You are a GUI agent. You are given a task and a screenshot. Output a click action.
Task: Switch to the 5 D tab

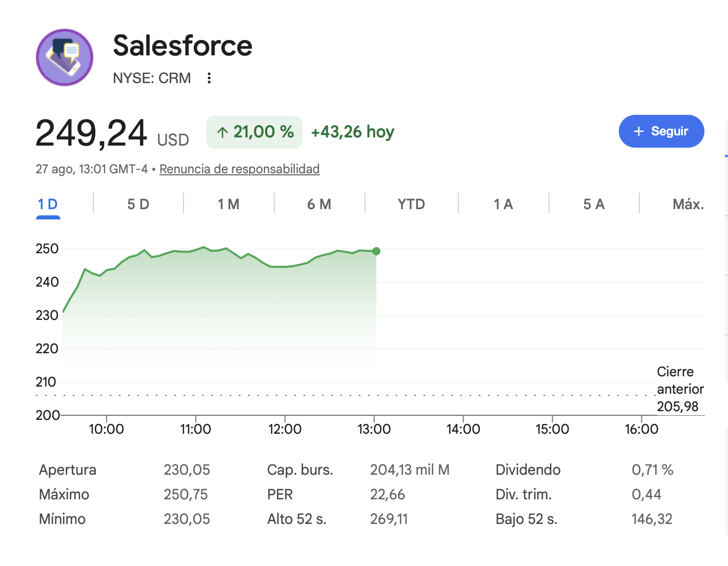point(138,205)
